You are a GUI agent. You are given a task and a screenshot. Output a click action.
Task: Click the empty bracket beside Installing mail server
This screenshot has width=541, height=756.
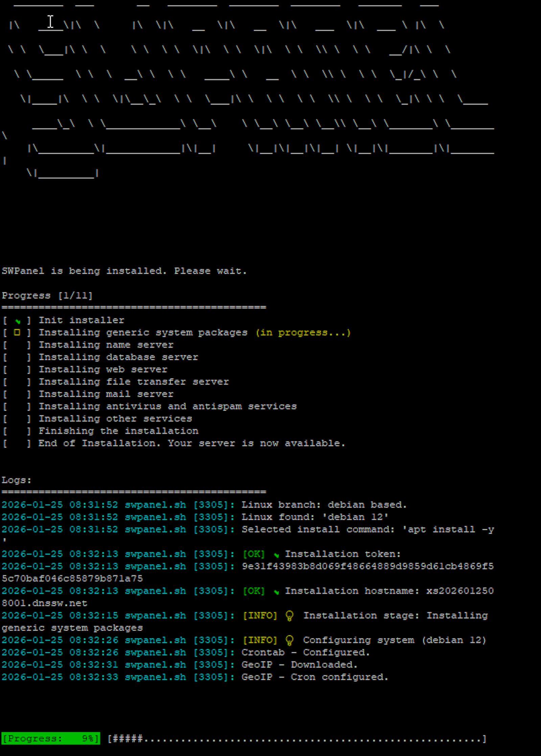[x=17, y=394]
